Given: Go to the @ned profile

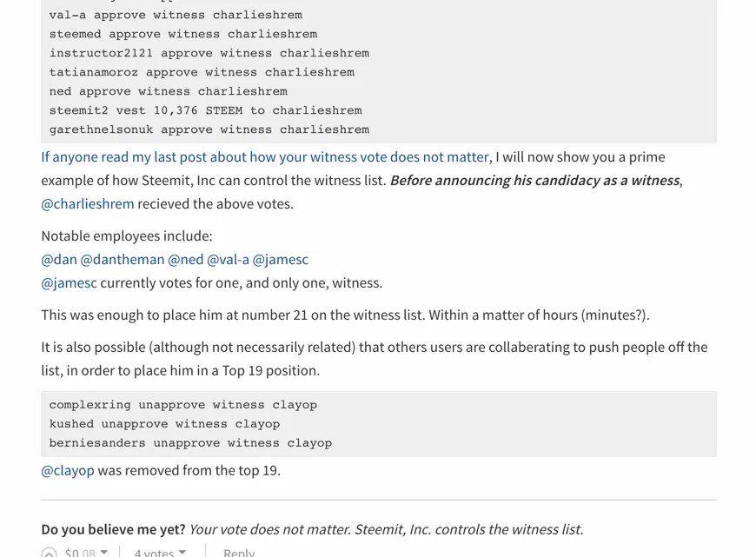Looking at the screenshot, I should point(185,260).
